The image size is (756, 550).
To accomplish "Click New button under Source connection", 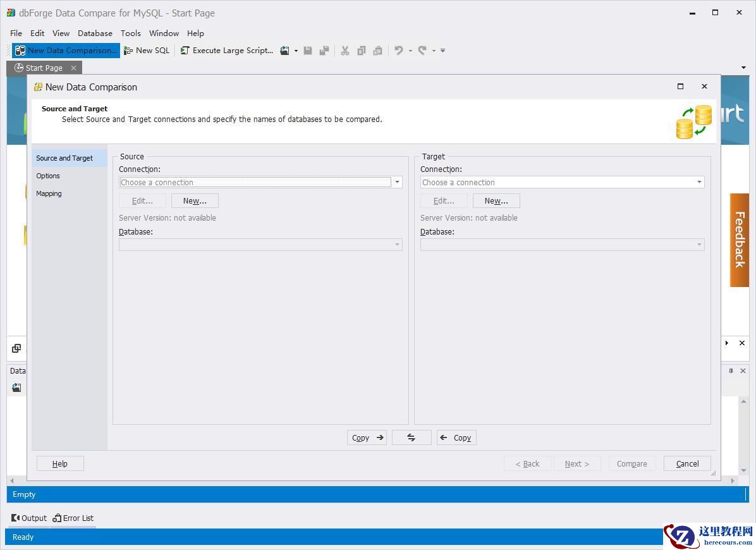I will (x=195, y=200).
